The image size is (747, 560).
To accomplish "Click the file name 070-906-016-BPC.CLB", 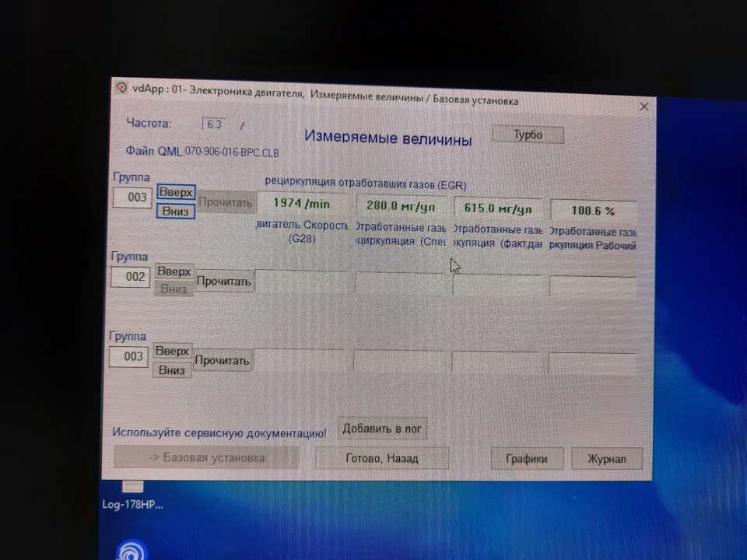I will coord(232,152).
